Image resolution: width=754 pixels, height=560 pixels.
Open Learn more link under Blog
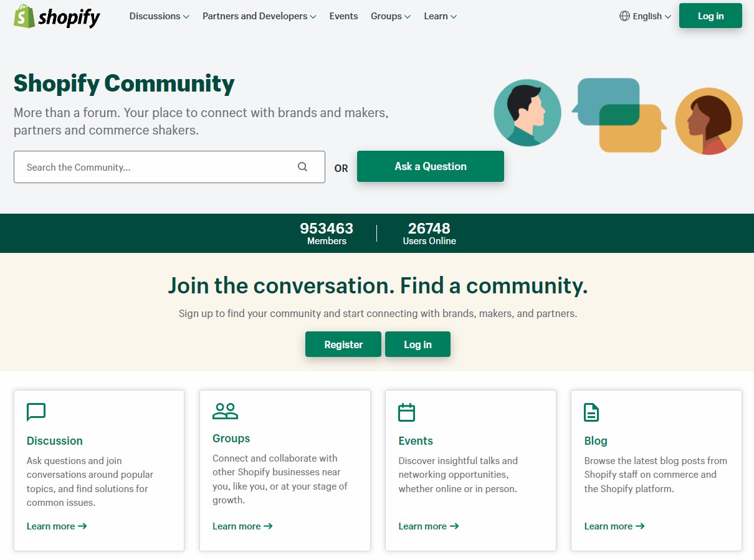614,526
